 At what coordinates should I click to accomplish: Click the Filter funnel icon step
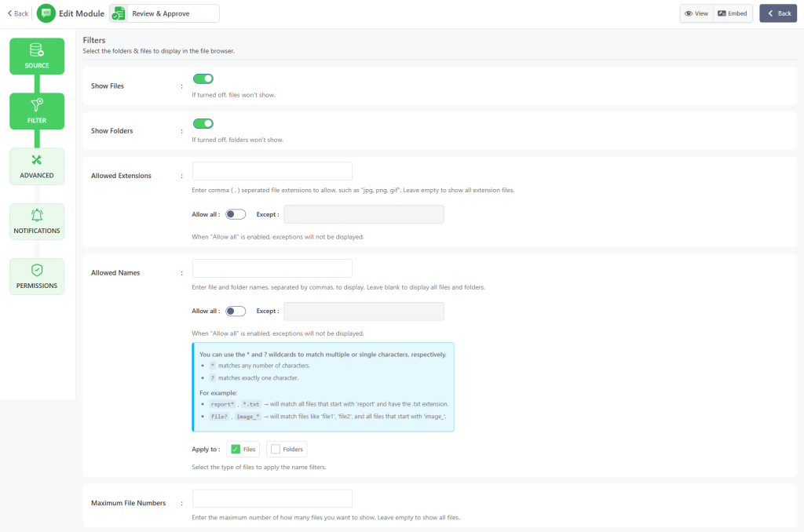[37, 106]
